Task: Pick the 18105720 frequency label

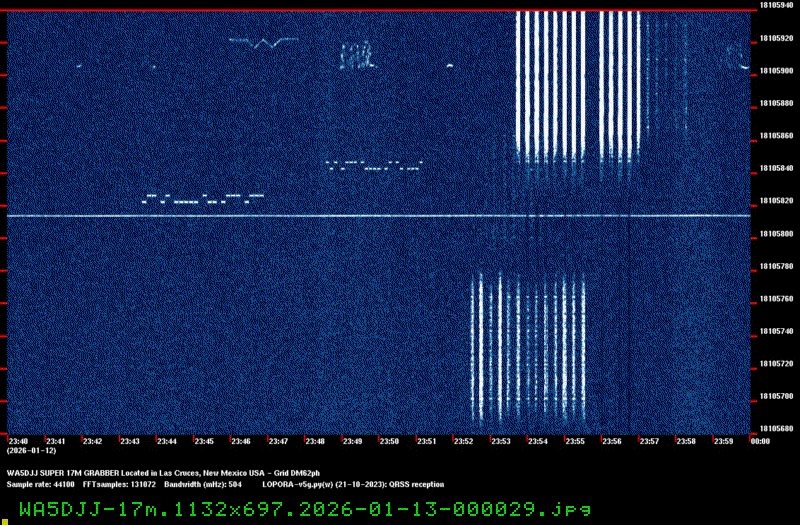Action: (777, 364)
